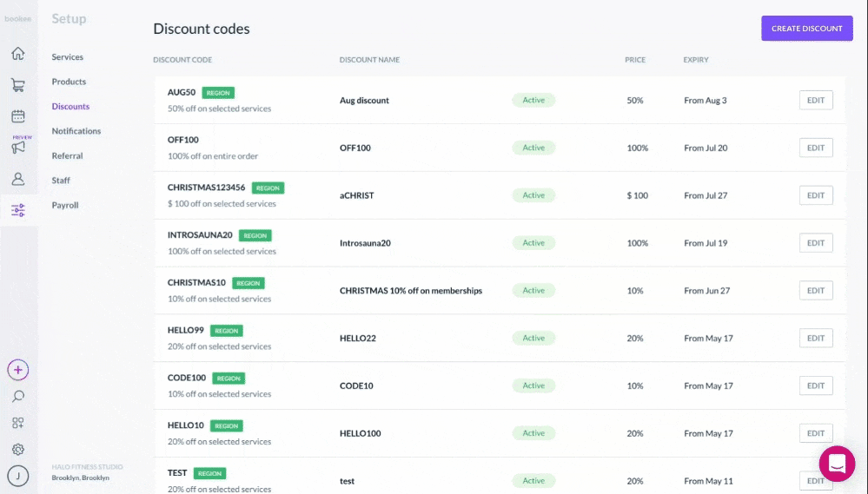This screenshot has height=494, width=868.
Task: Open the Payroll setup section
Action: [65, 206]
